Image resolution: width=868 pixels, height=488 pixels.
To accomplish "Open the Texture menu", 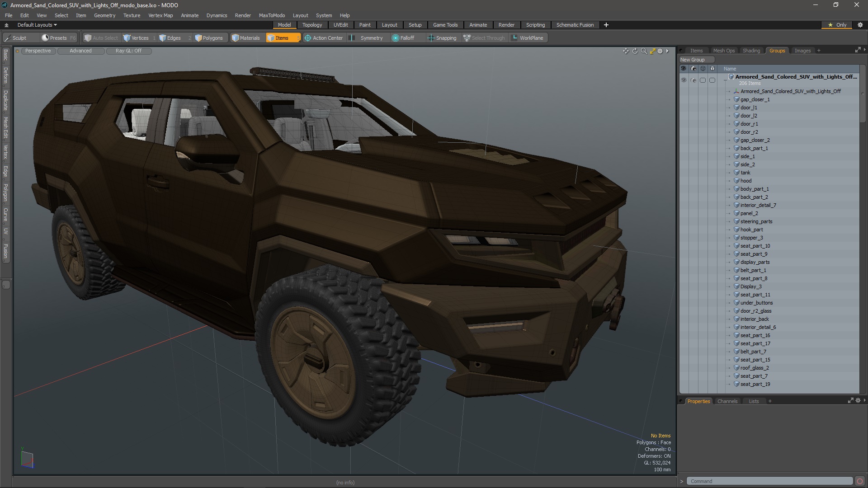I will click(132, 15).
